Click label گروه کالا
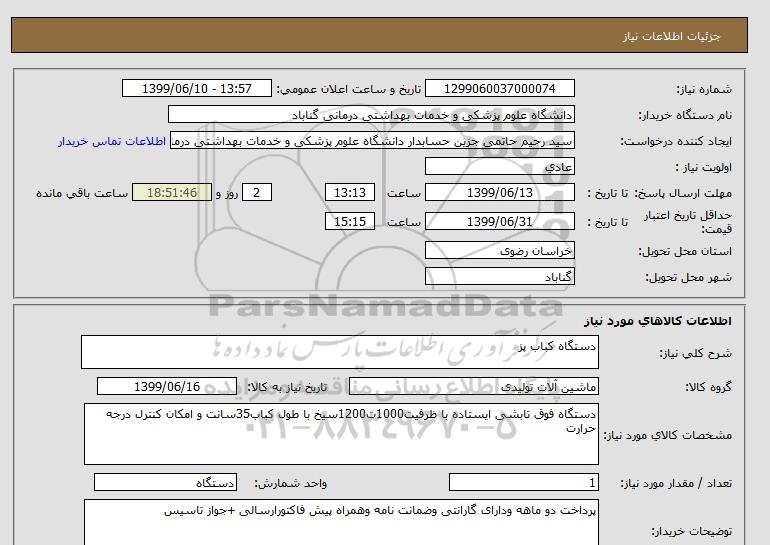This screenshot has width=770, height=545. (x=709, y=387)
